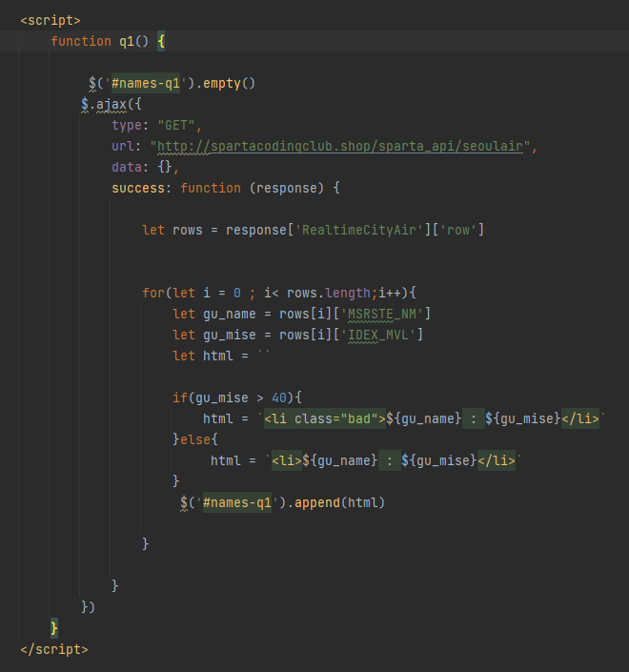The width and height of the screenshot is (629, 672).
Task: Click the closing </script> tag
Action: [54, 649]
